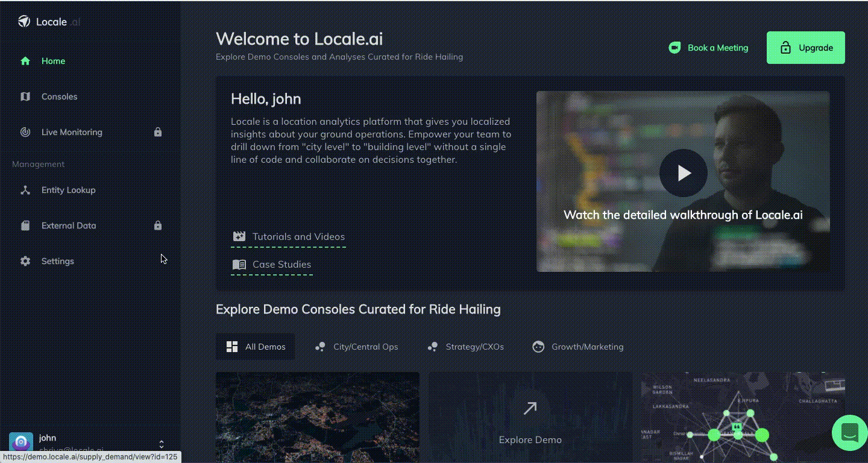Image resolution: width=868 pixels, height=463 pixels.
Task: Click the Welcome to Locale.ai heading
Action: click(300, 39)
